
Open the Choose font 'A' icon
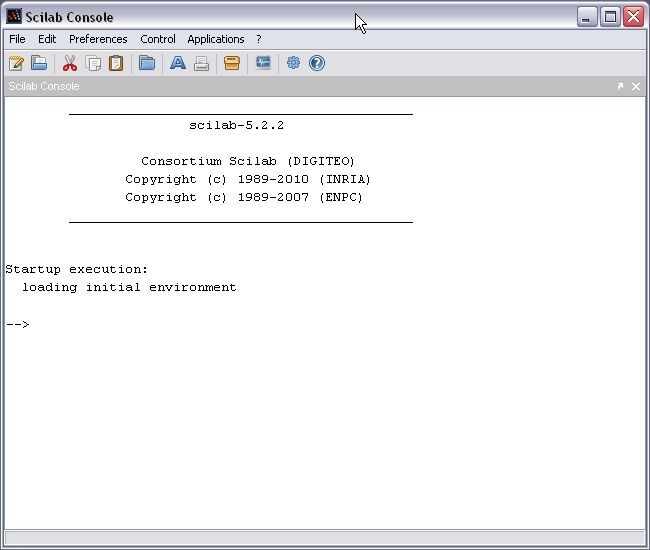coord(178,63)
